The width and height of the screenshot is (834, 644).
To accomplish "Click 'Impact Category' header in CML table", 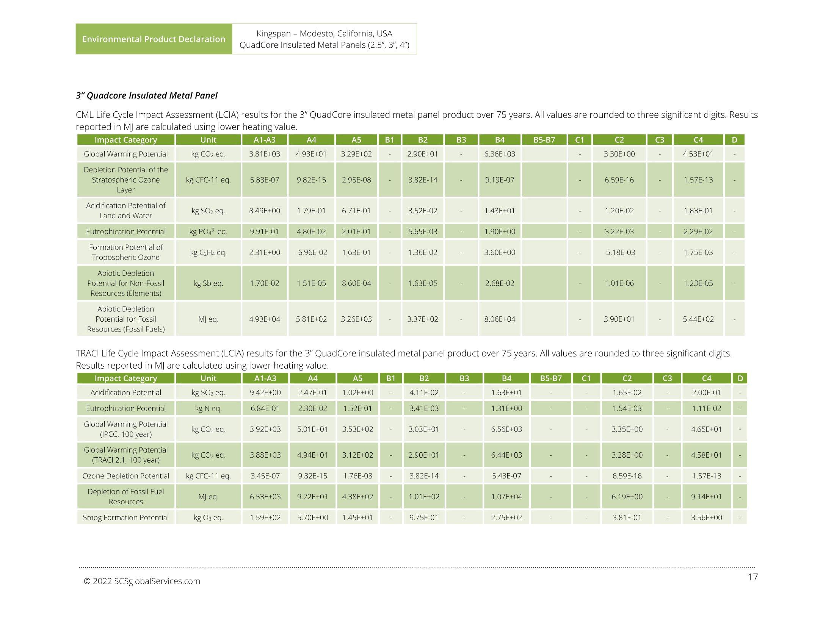I will pos(125,140).
